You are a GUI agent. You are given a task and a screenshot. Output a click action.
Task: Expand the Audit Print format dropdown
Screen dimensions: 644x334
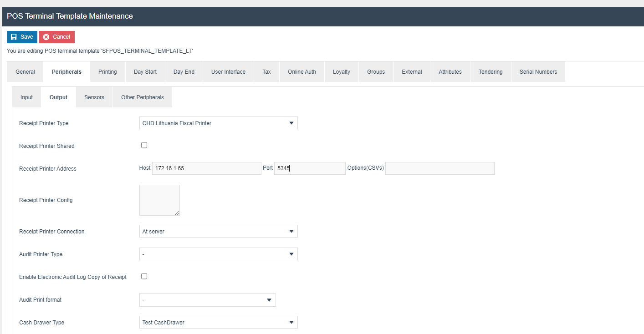207,300
